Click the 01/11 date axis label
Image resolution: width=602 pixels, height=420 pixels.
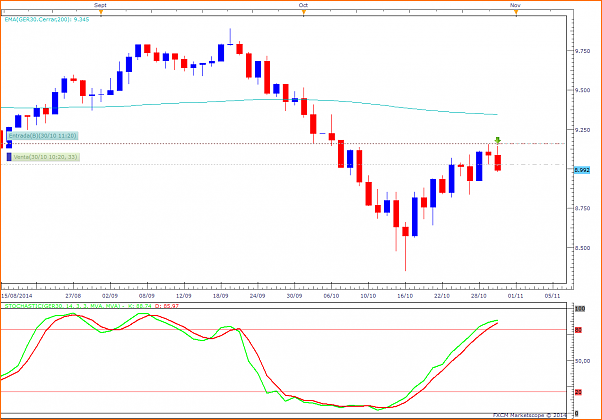point(516,296)
